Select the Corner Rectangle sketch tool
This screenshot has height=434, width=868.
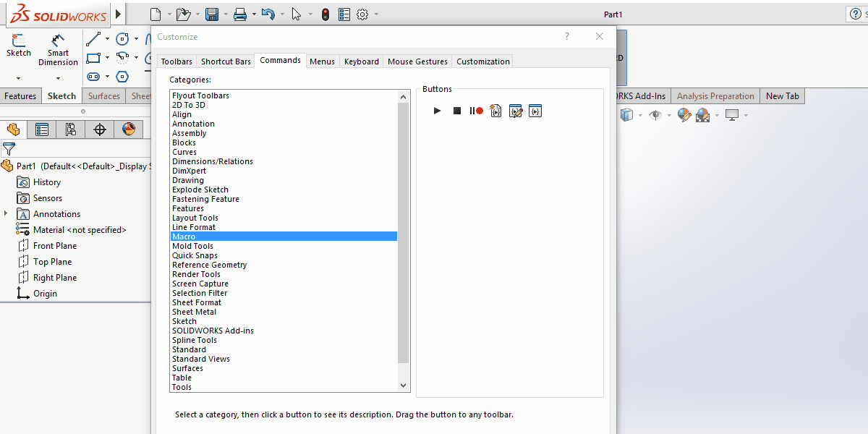click(93, 57)
